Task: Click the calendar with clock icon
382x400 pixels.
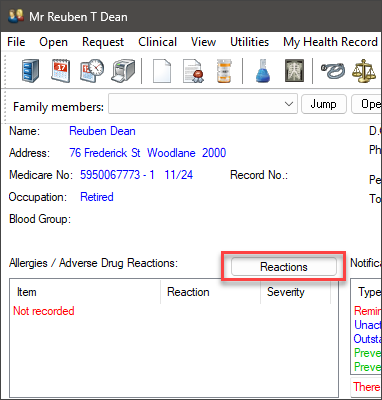Action: 92,71
